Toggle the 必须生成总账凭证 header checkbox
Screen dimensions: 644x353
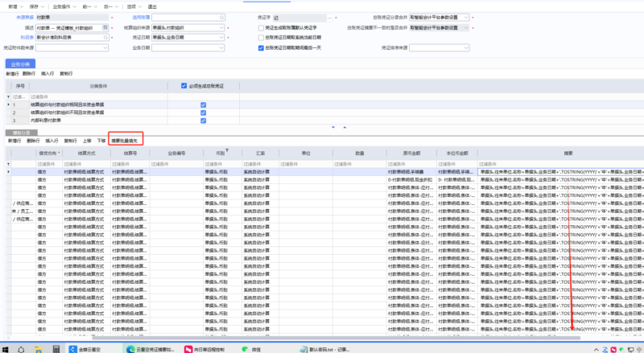coord(184,85)
